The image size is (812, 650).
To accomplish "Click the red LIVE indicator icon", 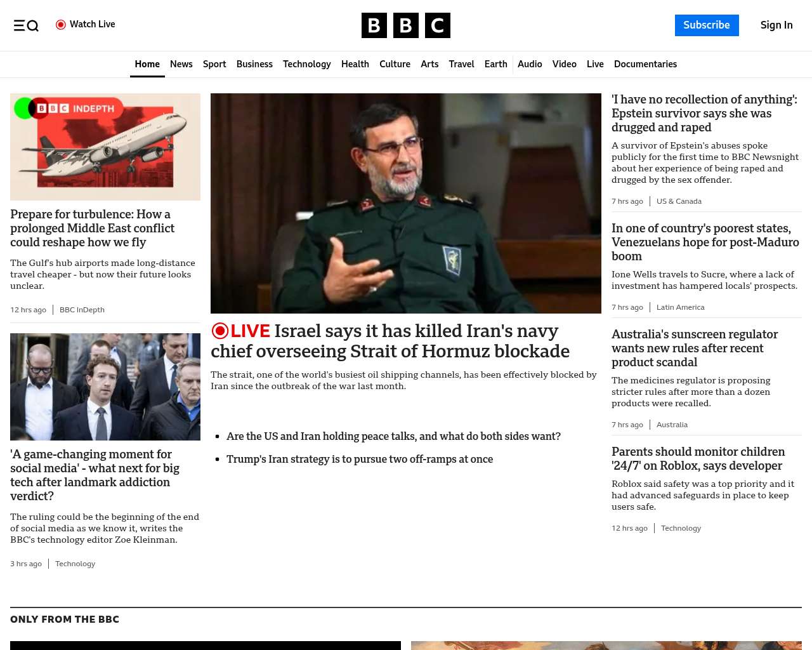I will pos(220,331).
